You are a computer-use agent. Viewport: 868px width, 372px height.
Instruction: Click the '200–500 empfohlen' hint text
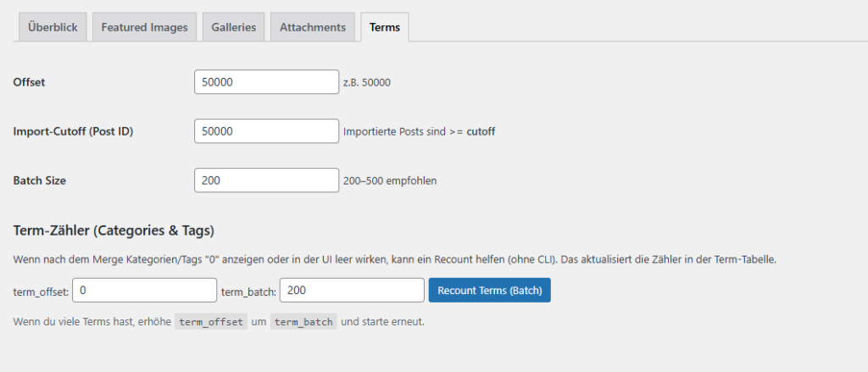coord(389,181)
